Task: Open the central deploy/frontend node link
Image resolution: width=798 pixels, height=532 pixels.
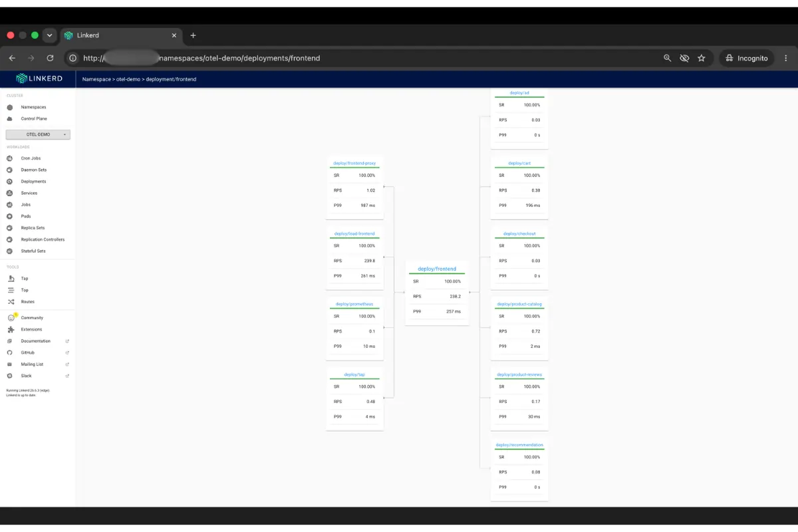Action: (437, 269)
